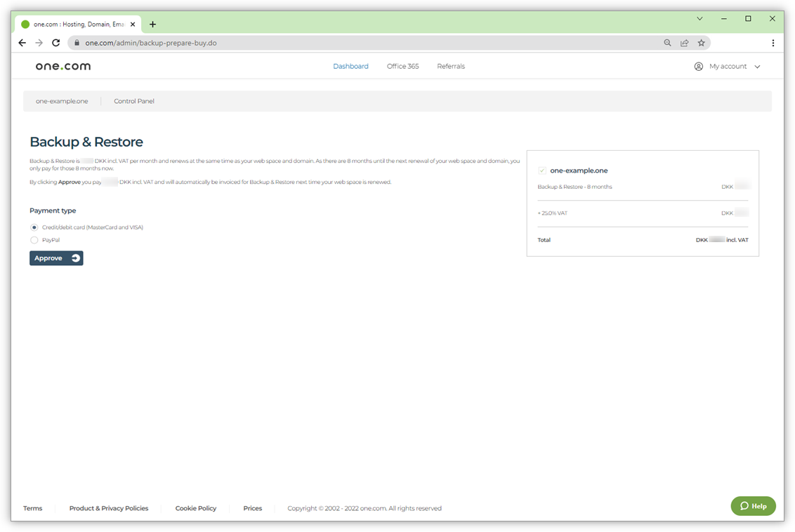The image size is (795, 532).
Task: Bookmark this page with star icon
Action: click(701, 43)
